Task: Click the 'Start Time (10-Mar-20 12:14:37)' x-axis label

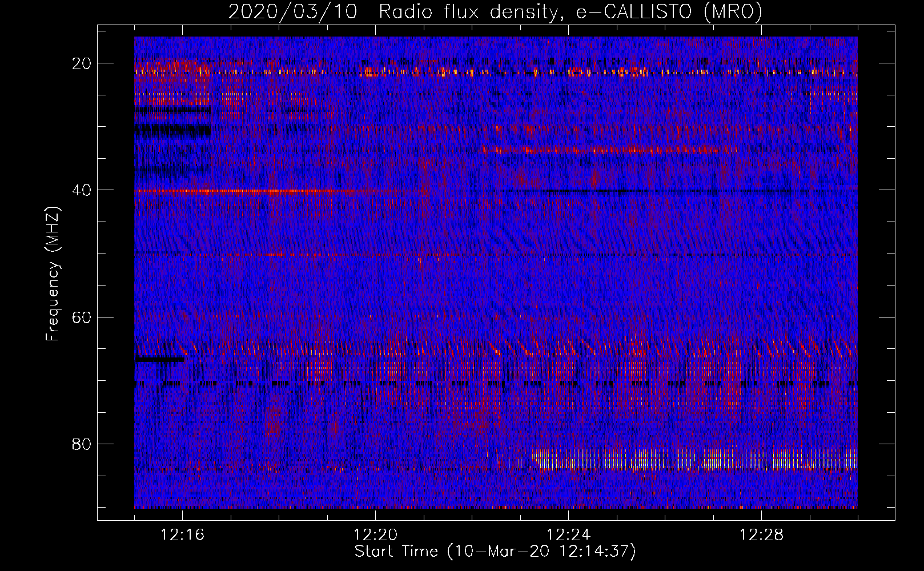Action: [x=495, y=552]
